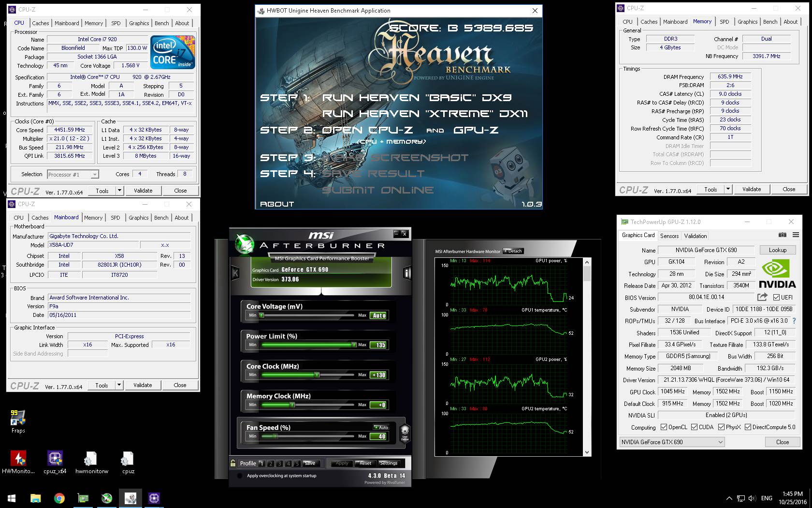Detach the Afterburner hardware monitor
The height and width of the screenshot is (508, 812).
click(513, 251)
